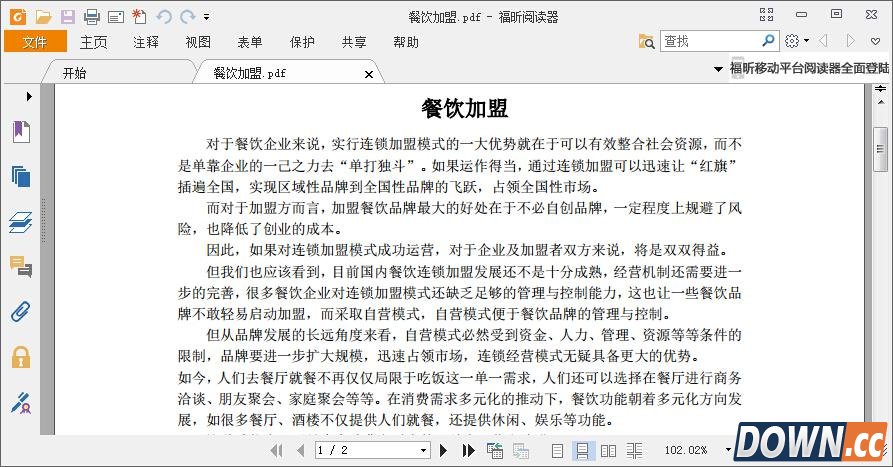Screen dimensions: 893x467
Task: Toggle the full screen ribbon mode icon
Action: [x=767, y=14]
